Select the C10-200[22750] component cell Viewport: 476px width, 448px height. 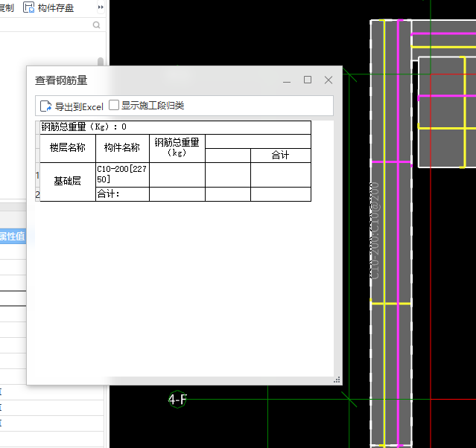pos(122,175)
